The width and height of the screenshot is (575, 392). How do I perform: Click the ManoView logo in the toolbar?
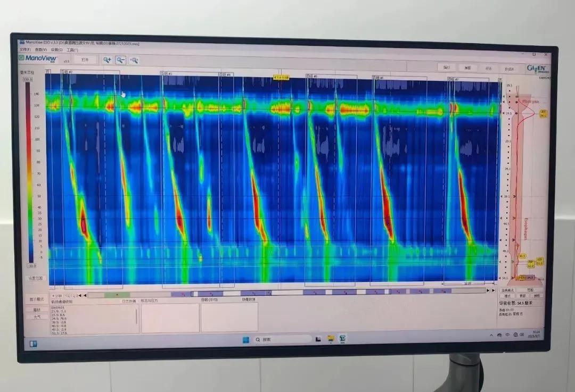(x=38, y=58)
